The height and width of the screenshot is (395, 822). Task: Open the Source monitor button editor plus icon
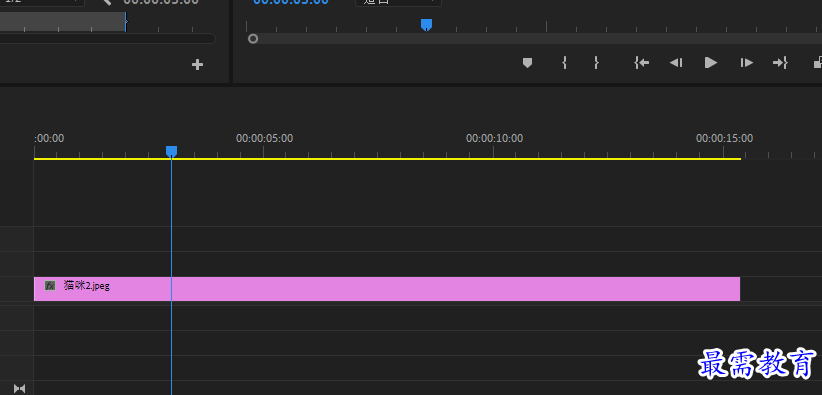coord(197,65)
